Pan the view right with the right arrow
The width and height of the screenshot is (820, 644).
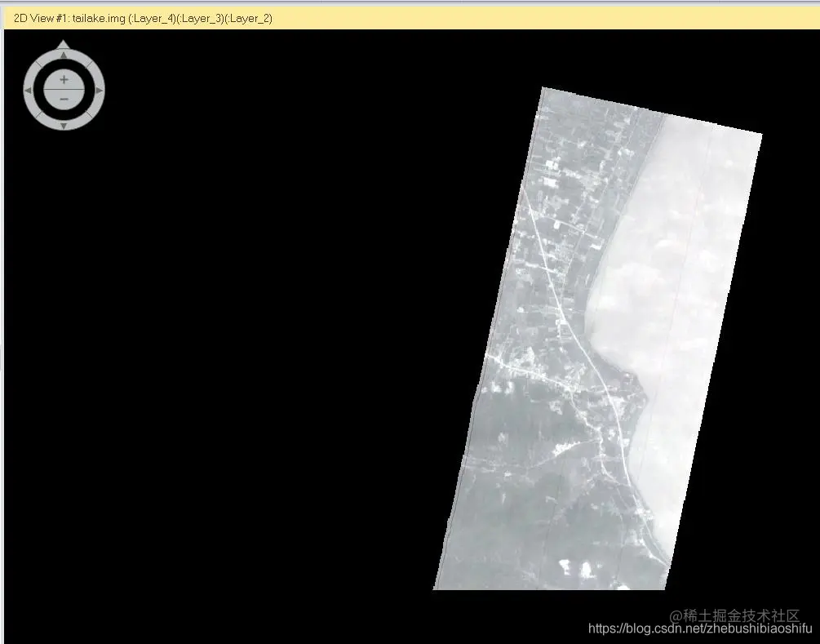100,91
